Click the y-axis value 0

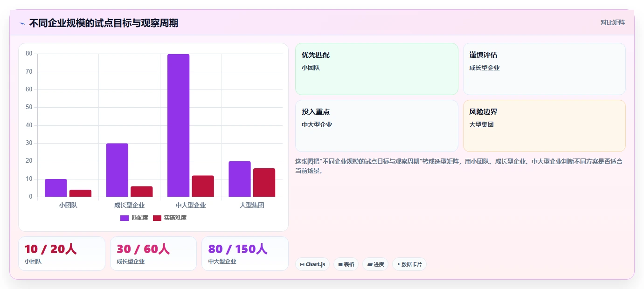coord(31,197)
